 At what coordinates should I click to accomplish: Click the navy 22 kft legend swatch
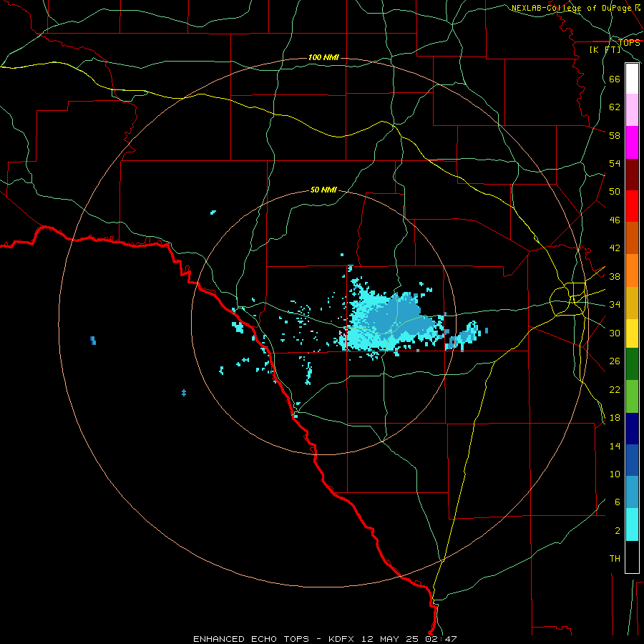point(632,429)
